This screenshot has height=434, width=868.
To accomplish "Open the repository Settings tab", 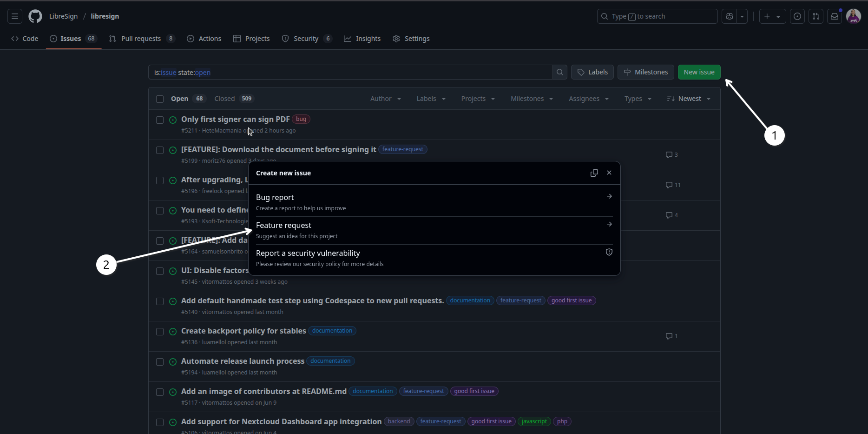I will pos(411,39).
